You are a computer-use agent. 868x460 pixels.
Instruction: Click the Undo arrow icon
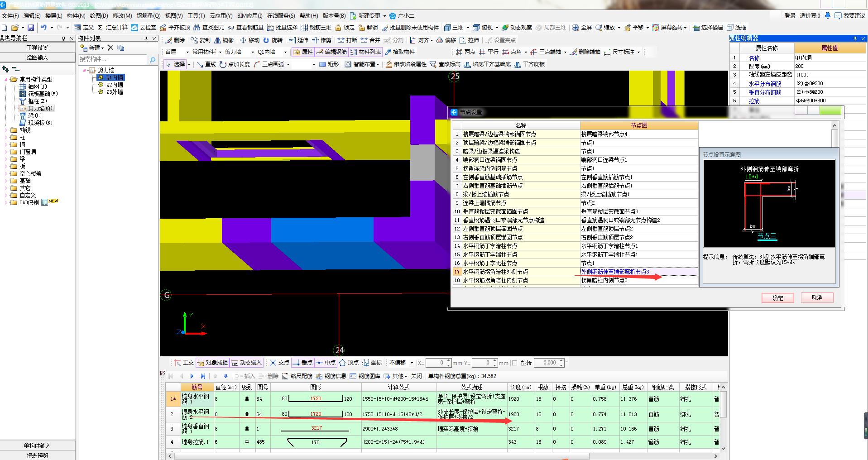tap(44, 28)
